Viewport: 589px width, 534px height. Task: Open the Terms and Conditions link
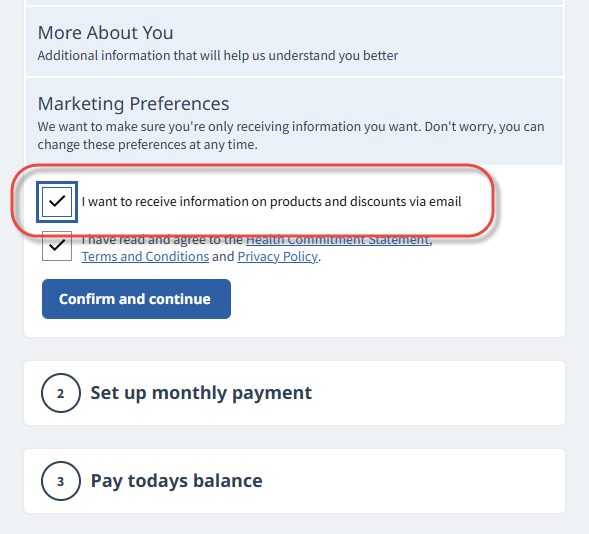point(145,256)
